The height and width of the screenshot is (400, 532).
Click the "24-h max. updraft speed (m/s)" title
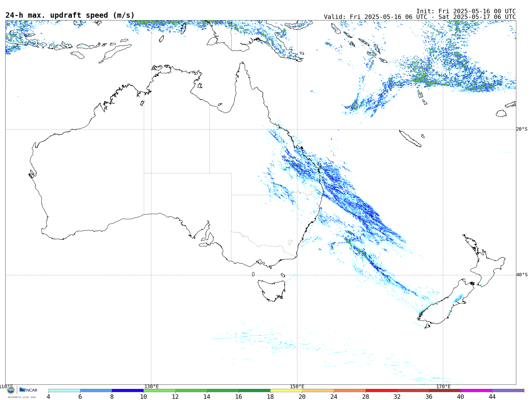coord(70,15)
